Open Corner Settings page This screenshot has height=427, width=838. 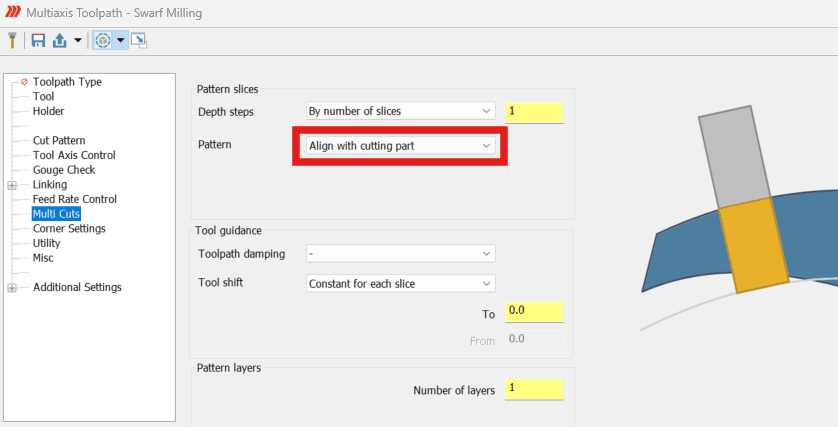tap(69, 228)
